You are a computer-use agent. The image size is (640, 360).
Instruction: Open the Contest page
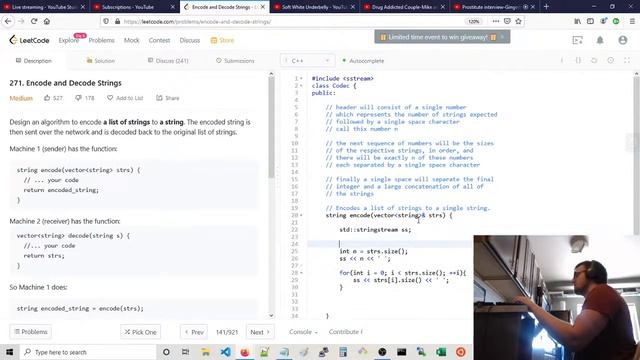pyautogui.click(x=159, y=40)
